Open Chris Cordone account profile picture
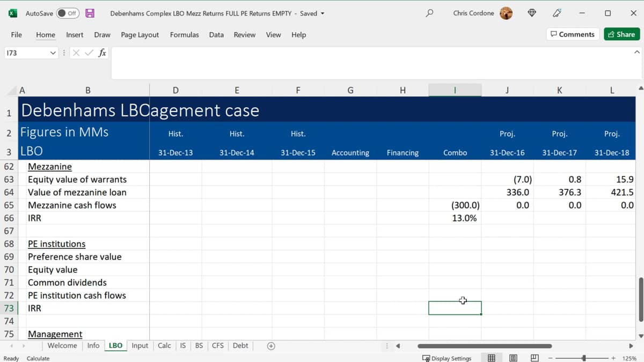This screenshot has width=644, height=362. [506, 13]
